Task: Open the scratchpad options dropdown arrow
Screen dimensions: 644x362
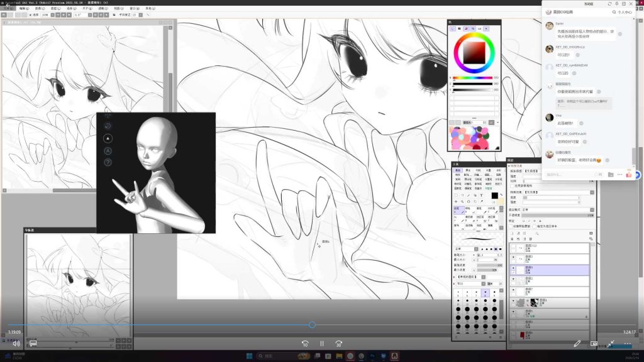Action: 498,123
